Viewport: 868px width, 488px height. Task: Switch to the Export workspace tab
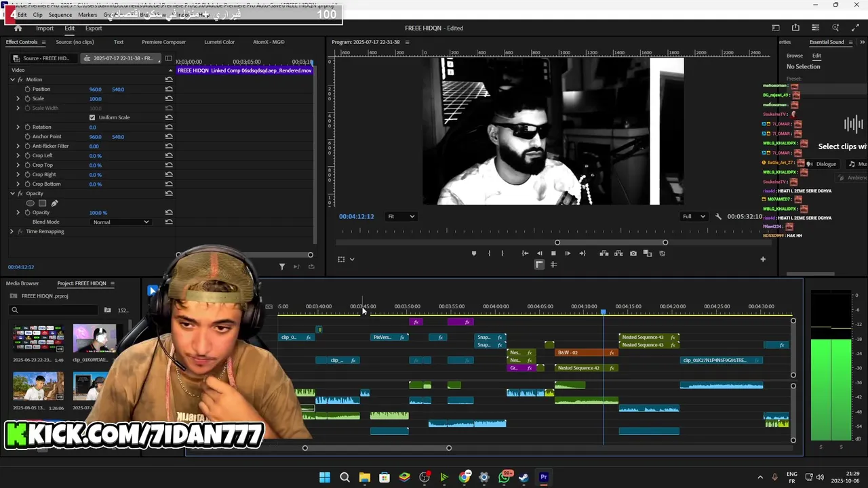[x=94, y=28]
